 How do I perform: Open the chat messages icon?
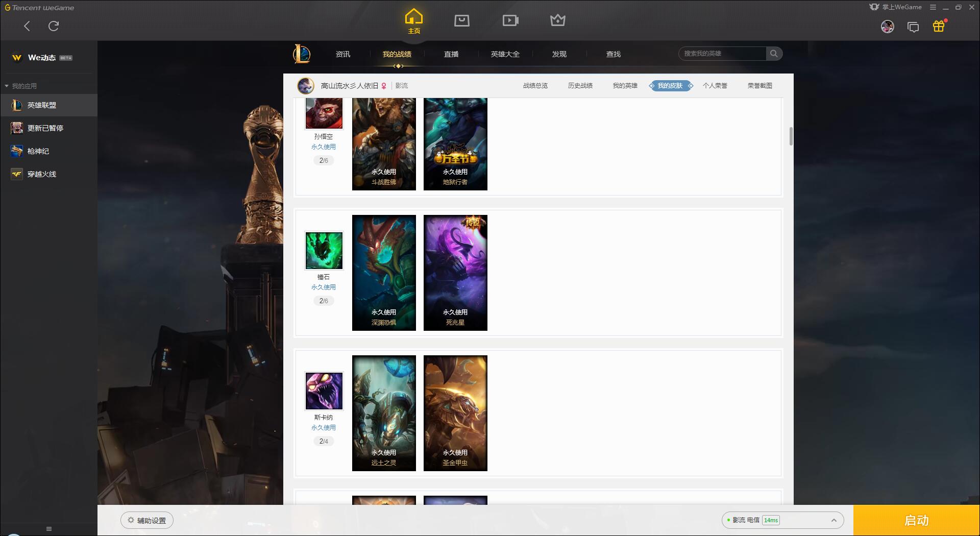pos(913,27)
